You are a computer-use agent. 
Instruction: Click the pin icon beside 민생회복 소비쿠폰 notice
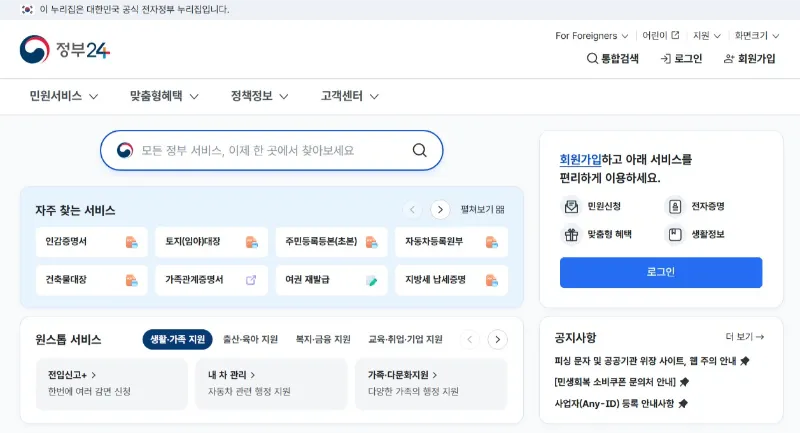click(x=684, y=382)
